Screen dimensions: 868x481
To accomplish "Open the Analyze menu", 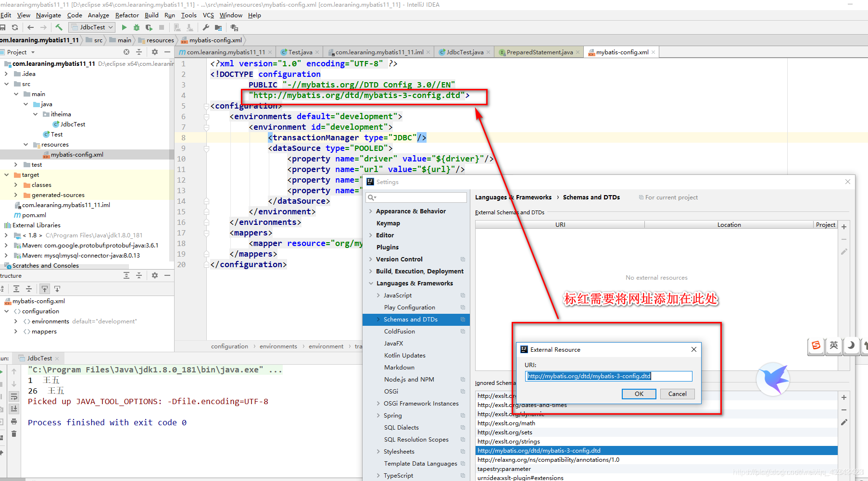I will 99,15.
